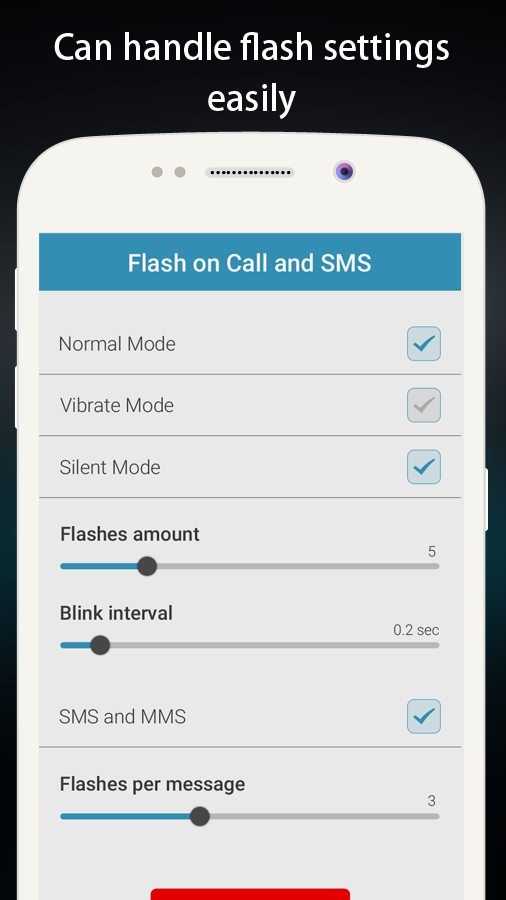Viewport: 506px width, 900px height.
Task: Click the Flashes amount heading text
Action: [x=130, y=534]
